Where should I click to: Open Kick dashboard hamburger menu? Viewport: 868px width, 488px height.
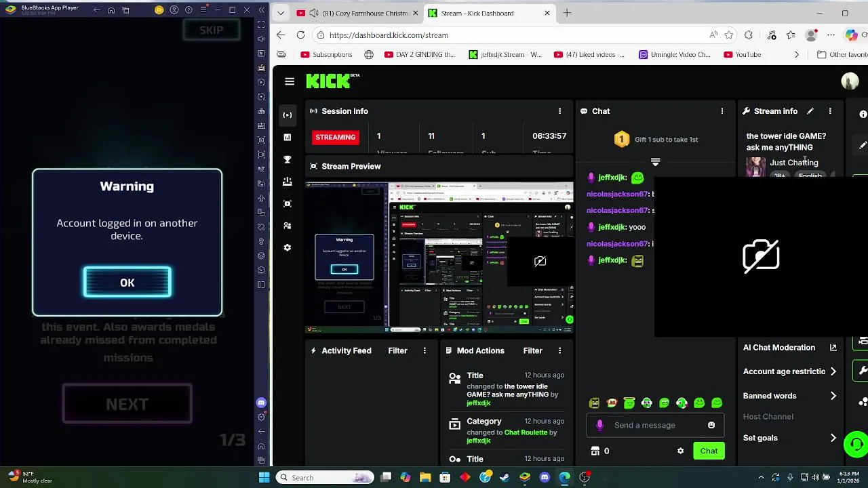(x=290, y=81)
